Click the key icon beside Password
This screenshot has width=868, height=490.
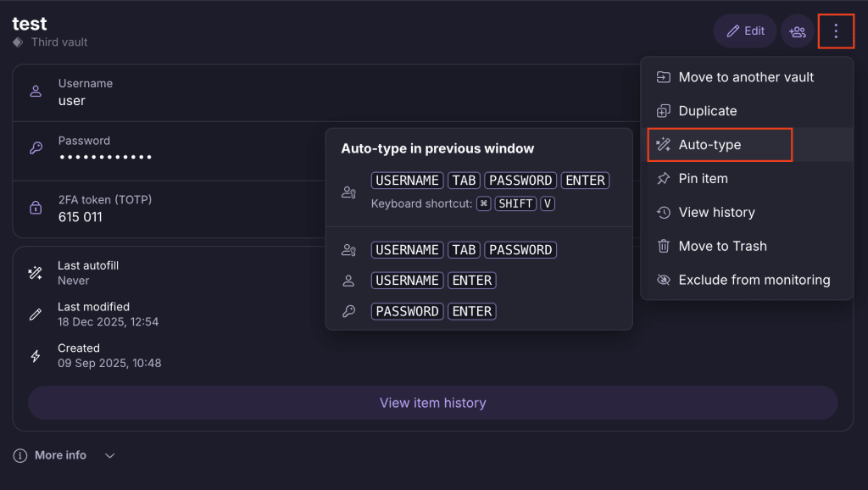36,148
